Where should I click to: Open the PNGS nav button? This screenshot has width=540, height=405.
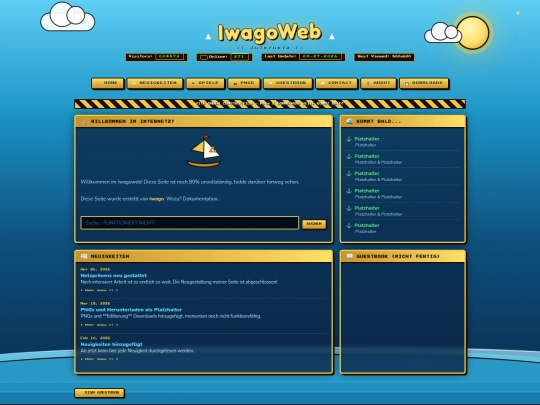[244, 83]
